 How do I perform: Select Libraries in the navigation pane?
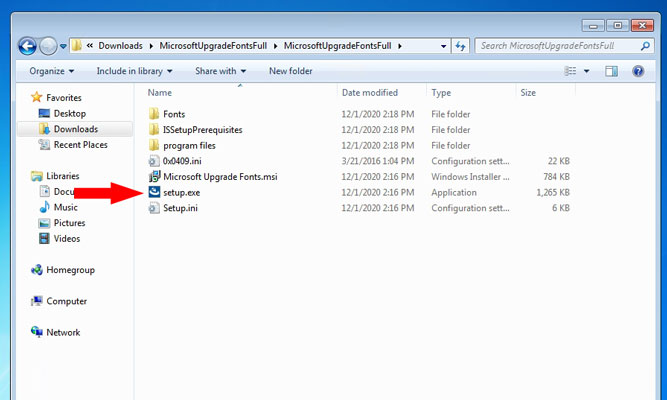63,176
